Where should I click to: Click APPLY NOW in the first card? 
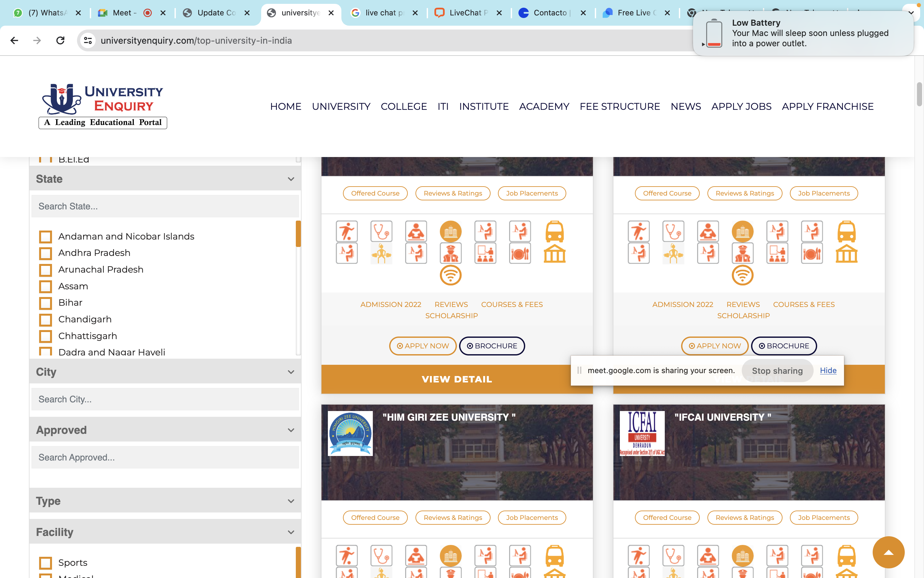point(423,346)
